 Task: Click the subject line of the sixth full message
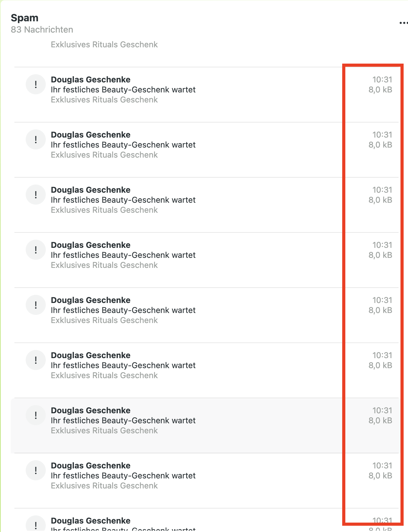(123, 365)
